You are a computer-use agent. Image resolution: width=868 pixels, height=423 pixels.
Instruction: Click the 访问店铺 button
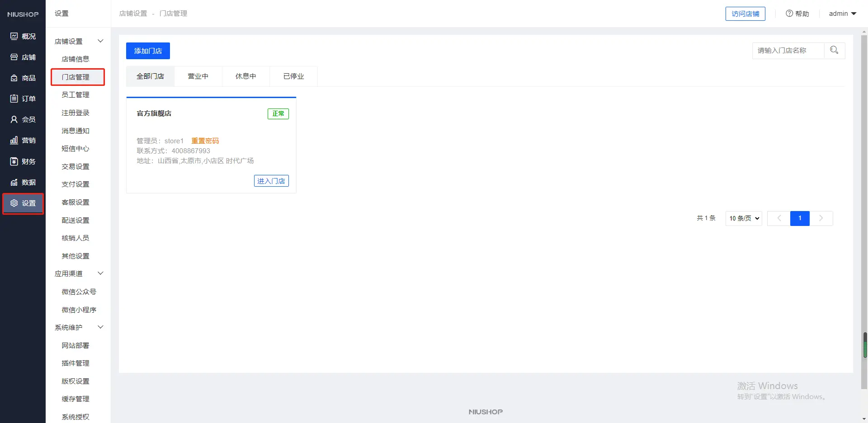745,14
